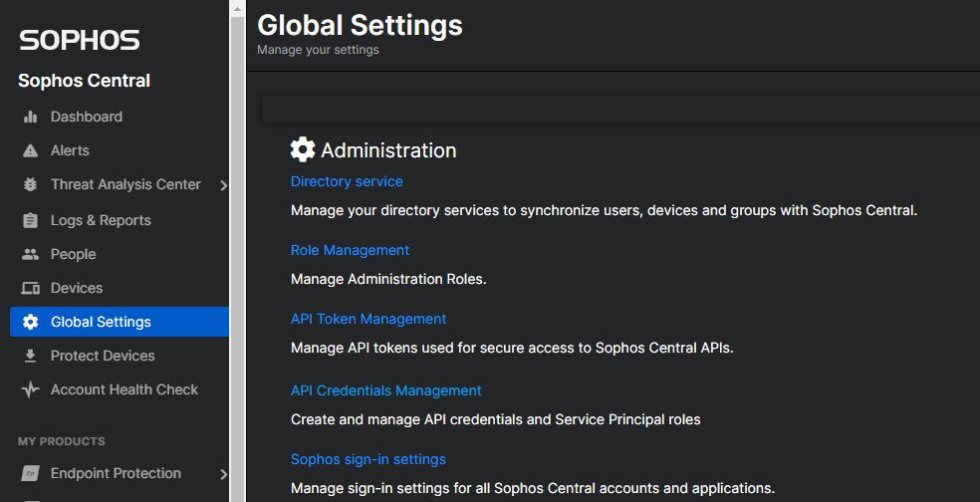Open Sophos sign-in settings link
Image resolution: width=980 pixels, height=502 pixels.
367,459
